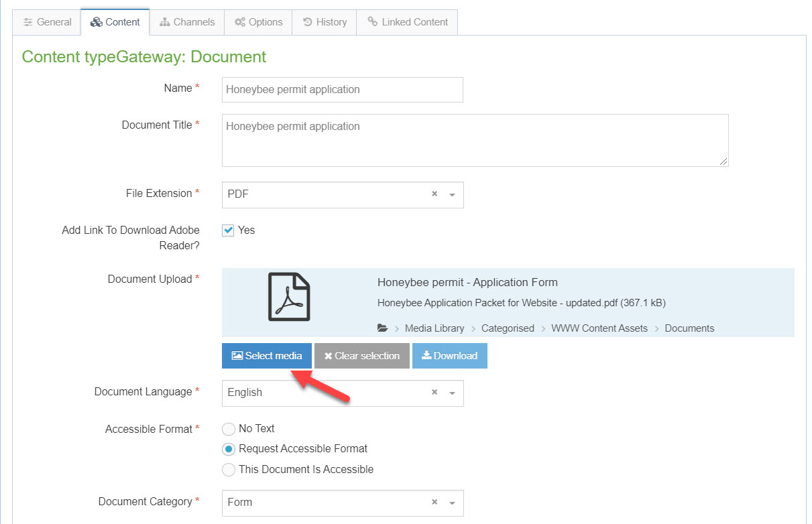Click the Select media button

pos(267,356)
